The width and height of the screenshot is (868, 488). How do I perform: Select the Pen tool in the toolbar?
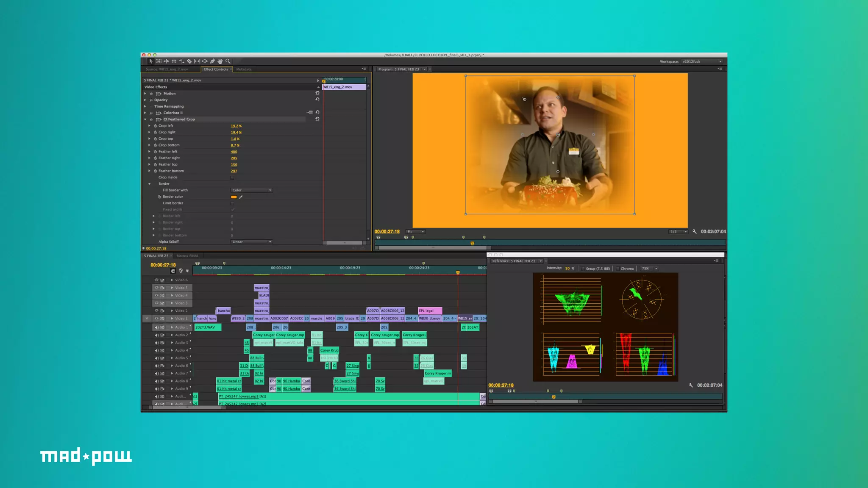(x=213, y=61)
